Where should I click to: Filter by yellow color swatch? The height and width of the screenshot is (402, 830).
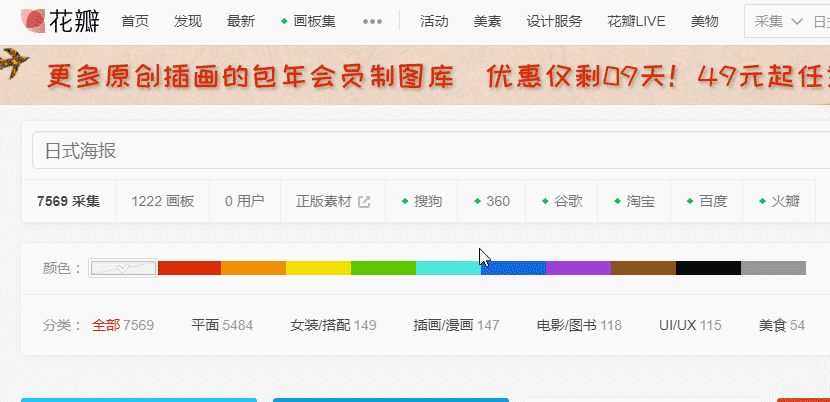(318, 268)
